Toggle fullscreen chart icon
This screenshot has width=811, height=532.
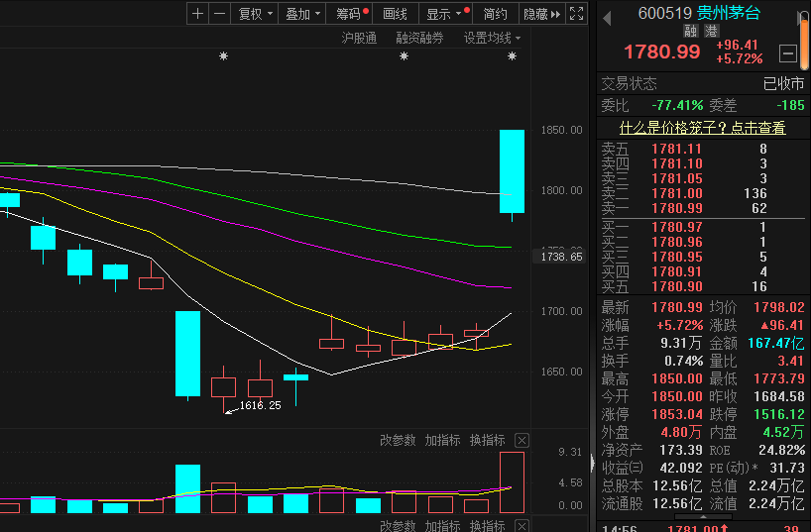point(576,14)
